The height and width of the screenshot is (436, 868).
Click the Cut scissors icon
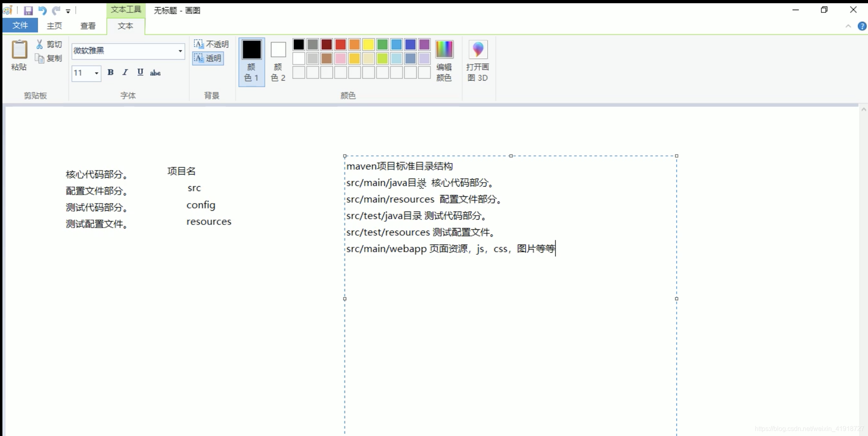[x=39, y=44]
